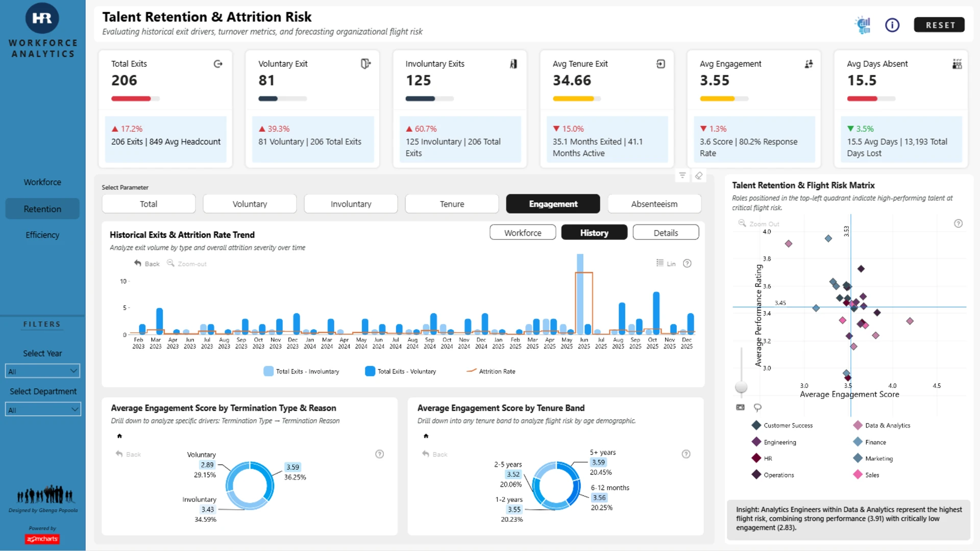Click the Data & Analytics legend item

click(882, 425)
